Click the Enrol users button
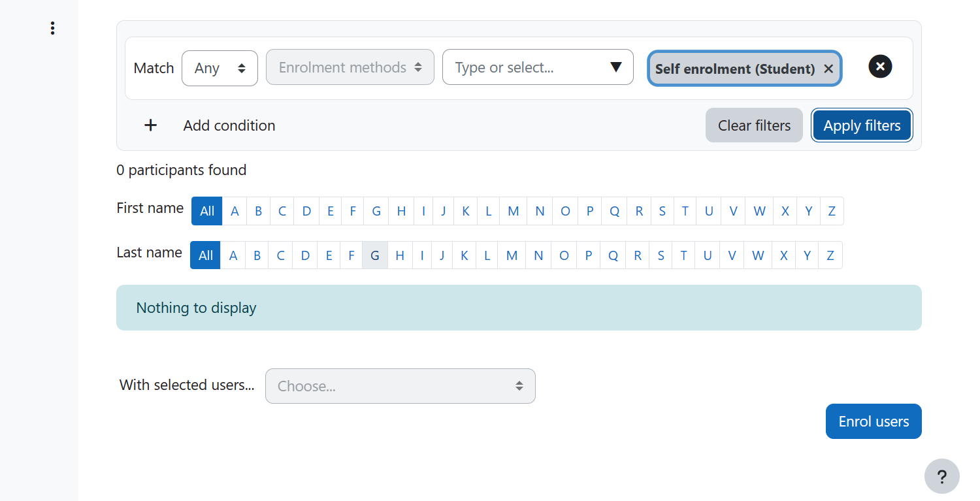This screenshot has height=501, width=980. 874,421
